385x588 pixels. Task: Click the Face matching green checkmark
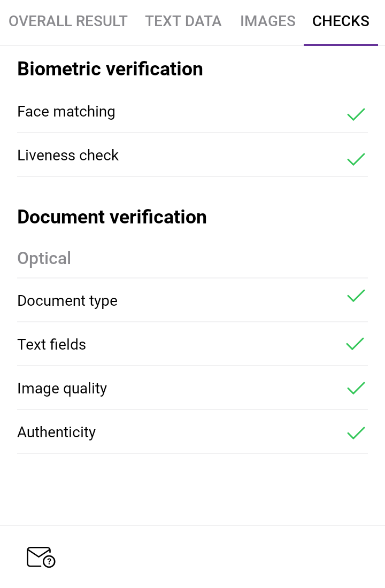[356, 114]
